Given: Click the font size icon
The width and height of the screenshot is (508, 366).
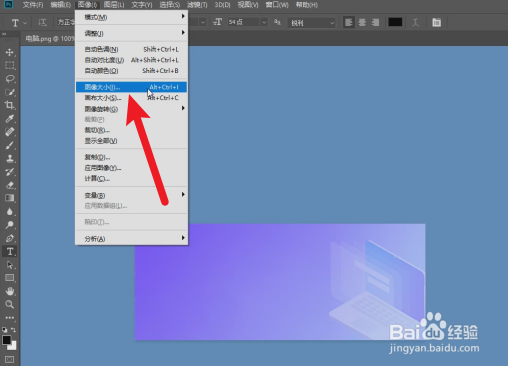Looking at the screenshot, I should [x=217, y=22].
